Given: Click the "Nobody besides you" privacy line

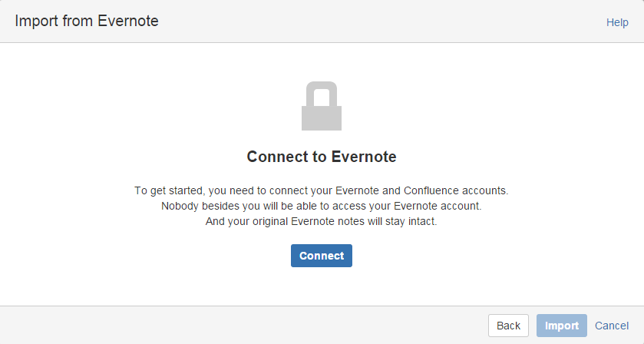Looking at the screenshot, I should [x=322, y=206].
